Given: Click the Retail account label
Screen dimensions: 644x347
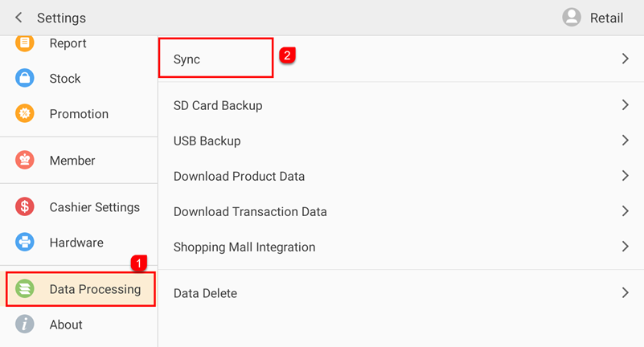Looking at the screenshot, I should (606, 18).
